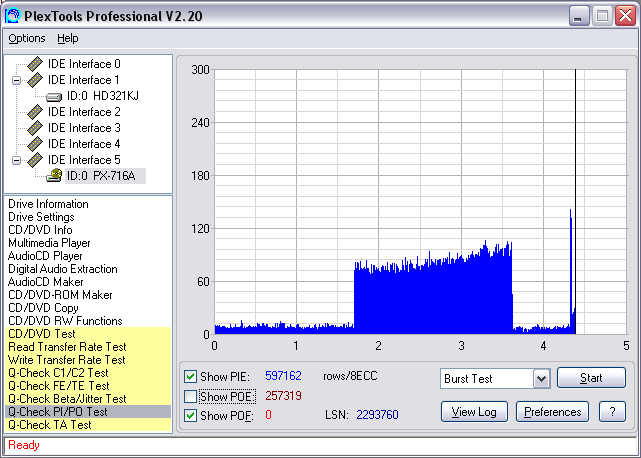Open the Options menu
This screenshot has height=458, width=641.
[x=27, y=38]
